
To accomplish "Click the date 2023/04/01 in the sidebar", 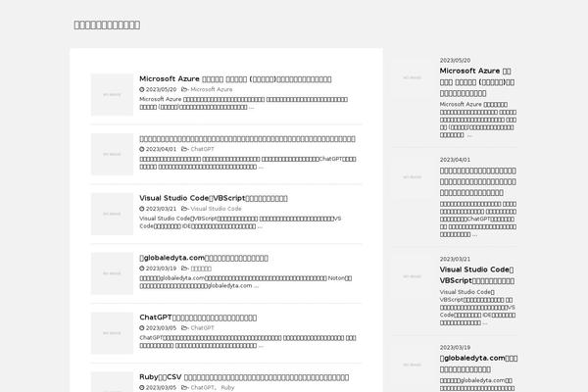I will click(455, 160).
